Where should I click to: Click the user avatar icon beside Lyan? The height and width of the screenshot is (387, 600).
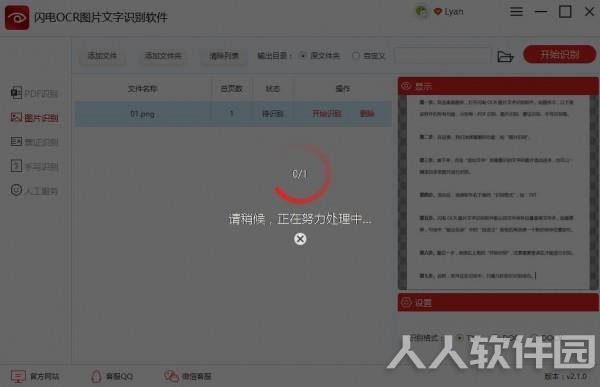point(421,11)
